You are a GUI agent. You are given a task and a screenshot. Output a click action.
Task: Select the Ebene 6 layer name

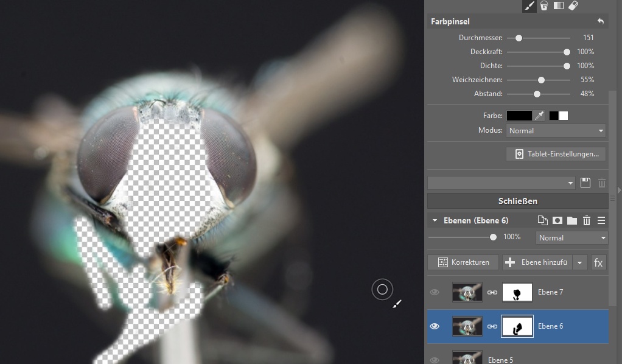pyautogui.click(x=550, y=326)
